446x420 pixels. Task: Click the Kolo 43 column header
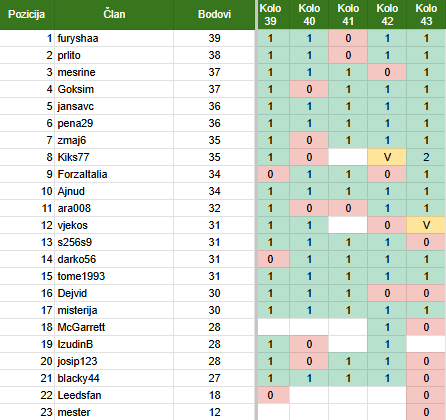point(426,15)
